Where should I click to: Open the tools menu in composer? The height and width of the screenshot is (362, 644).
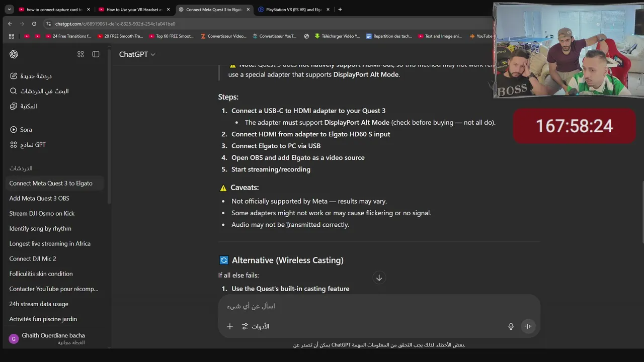(255, 326)
